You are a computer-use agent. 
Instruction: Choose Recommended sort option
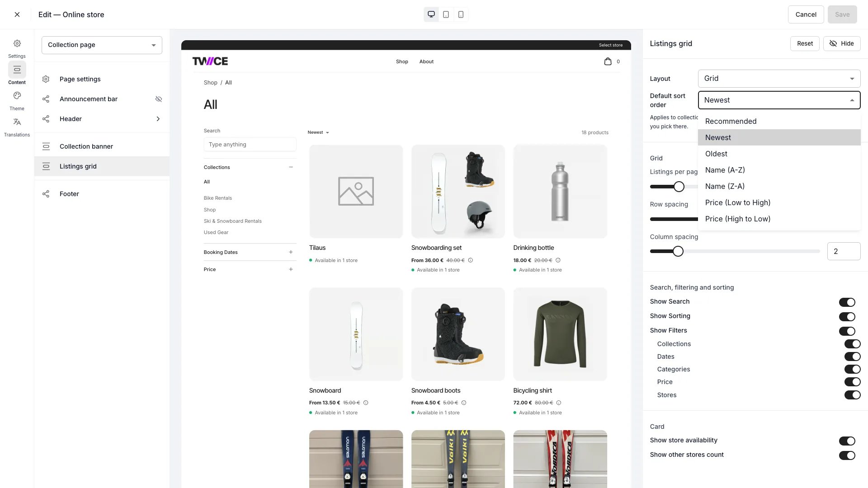(x=779, y=121)
